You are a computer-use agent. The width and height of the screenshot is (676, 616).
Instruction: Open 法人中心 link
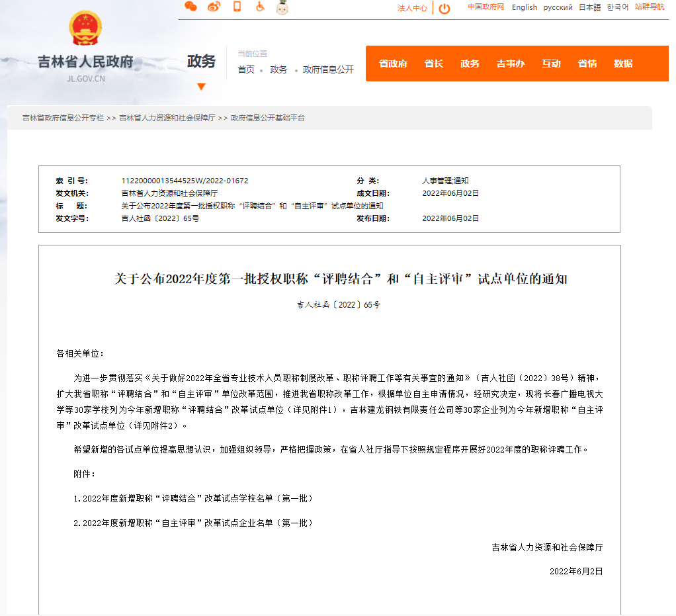point(412,9)
